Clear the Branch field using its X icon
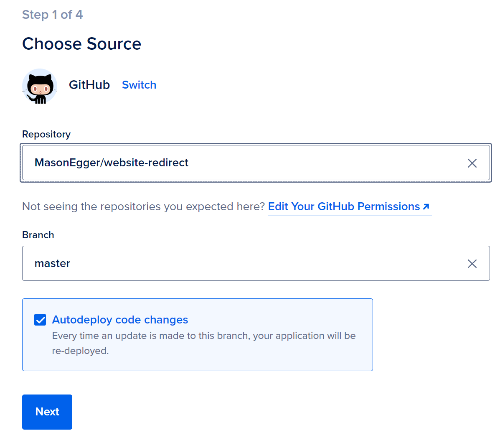Image resolution: width=500 pixels, height=448 pixels. 472,263
